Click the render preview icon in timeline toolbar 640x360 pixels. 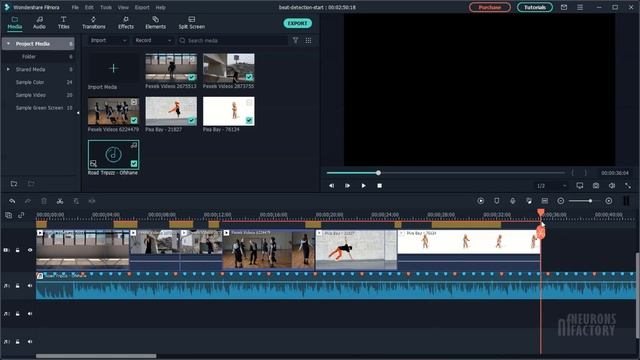click(x=481, y=201)
